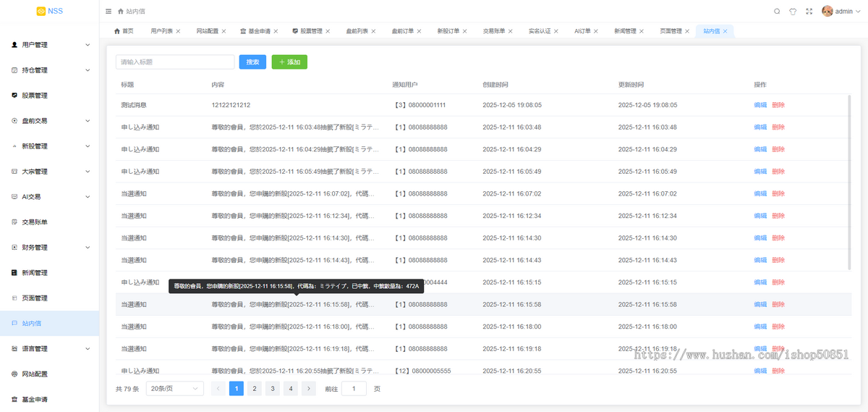Expand 新股管理 menu in sidebar
The image size is (868, 412).
[x=49, y=146]
